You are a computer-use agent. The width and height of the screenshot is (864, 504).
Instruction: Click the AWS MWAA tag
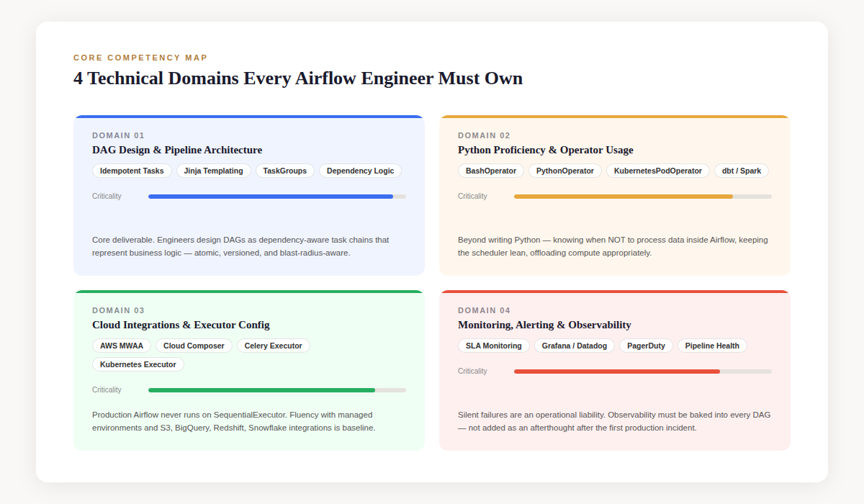pos(122,346)
